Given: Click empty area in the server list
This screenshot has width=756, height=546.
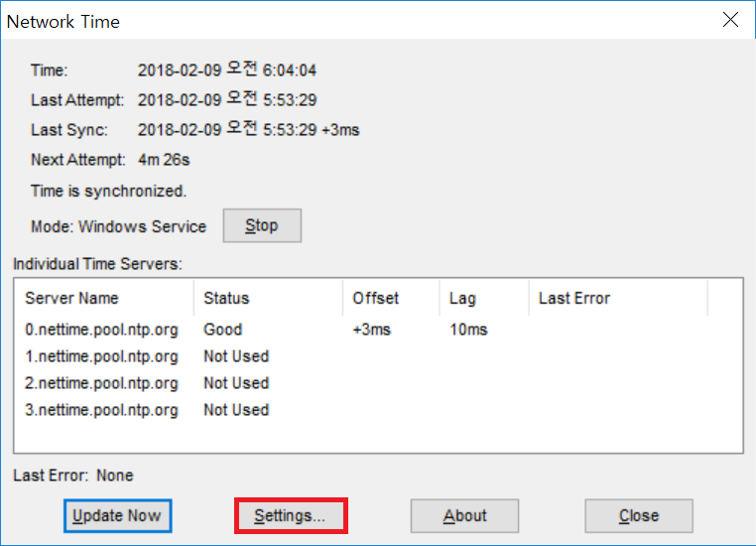Looking at the screenshot, I should pos(482,437).
